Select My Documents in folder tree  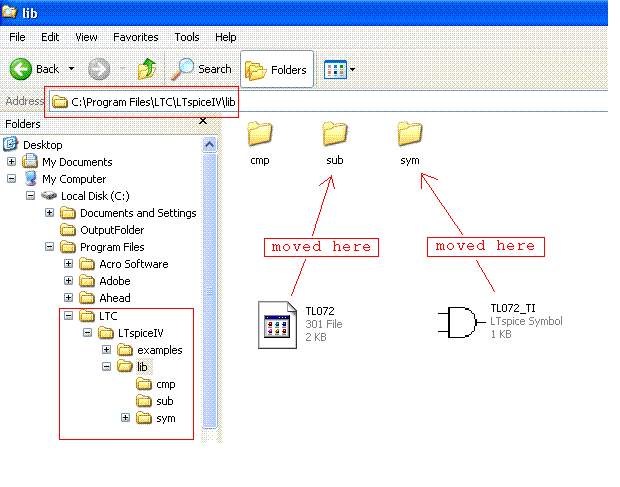77,162
